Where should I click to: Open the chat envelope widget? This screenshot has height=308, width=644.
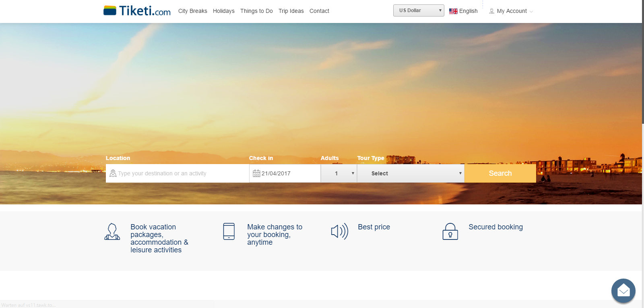click(623, 290)
